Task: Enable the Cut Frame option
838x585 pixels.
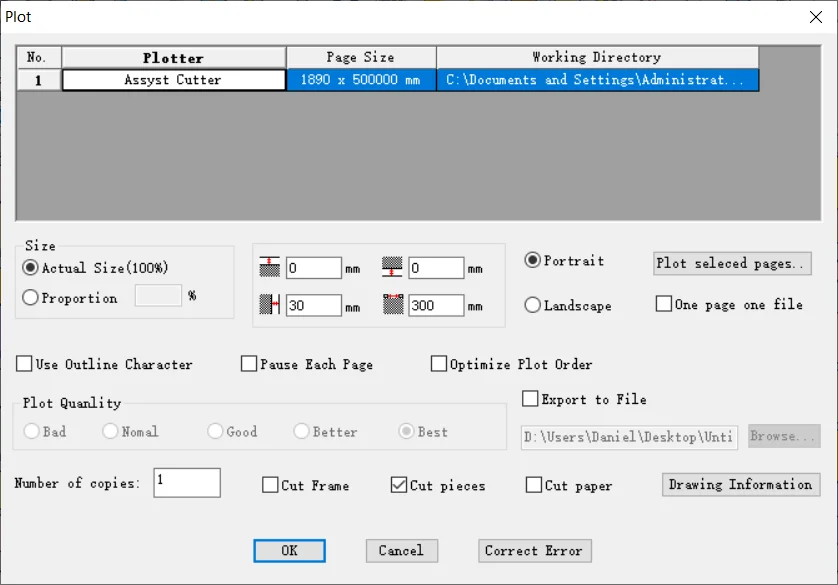Action: 268,485
